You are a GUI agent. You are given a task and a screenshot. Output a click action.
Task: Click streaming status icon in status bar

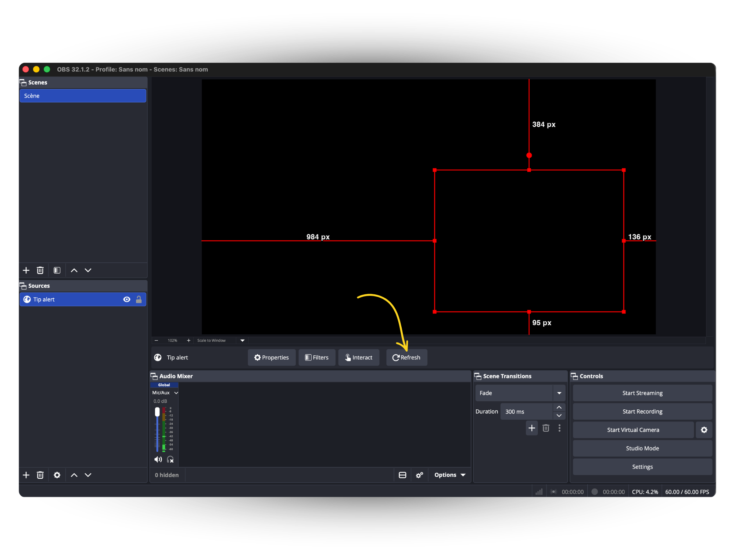[x=553, y=492]
